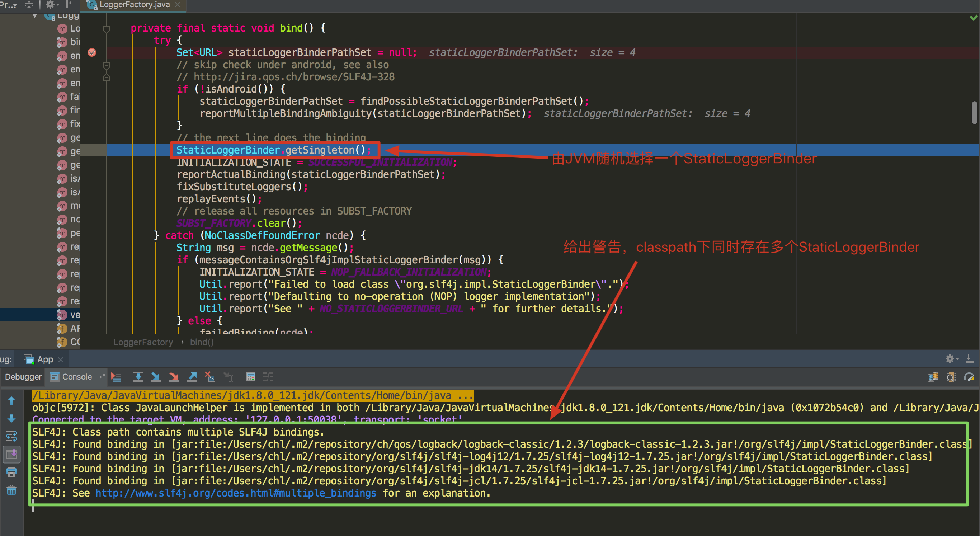Click LoggerFactory in the breadcrumb bar
The height and width of the screenshot is (536, 980).
click(143, 342)
